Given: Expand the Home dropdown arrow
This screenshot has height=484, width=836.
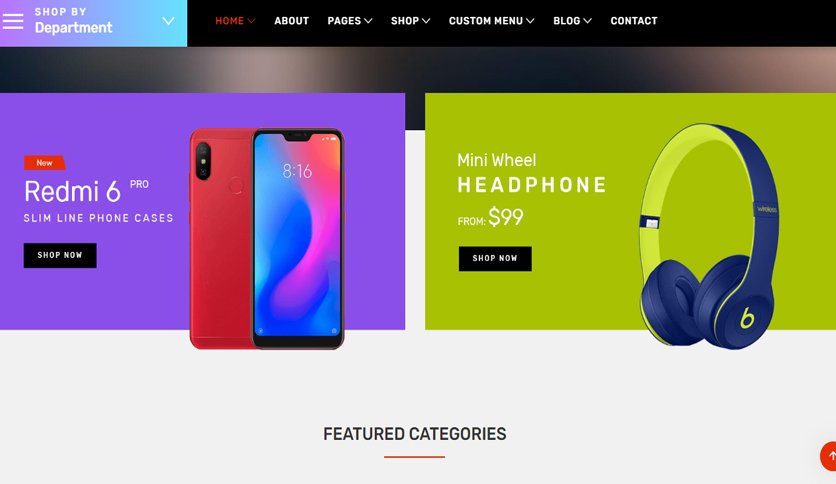Looking at the screenshot, I should coord(251,21).
